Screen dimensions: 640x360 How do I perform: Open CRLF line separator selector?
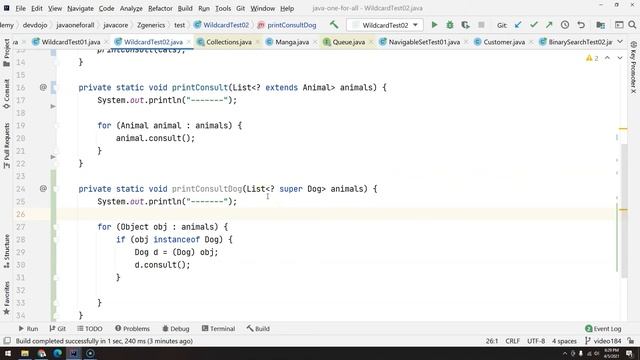513,341
